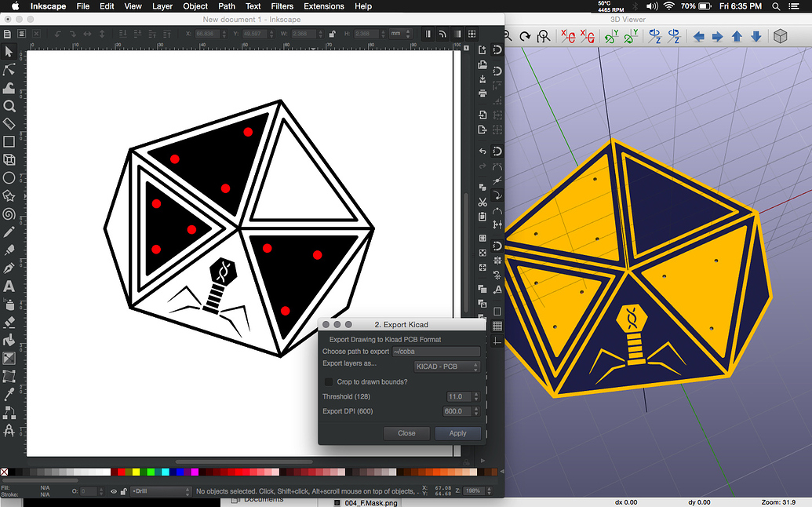Select the Measure tool
The width and height of the screenshot is (812, 507).
[x=9, y=124]
